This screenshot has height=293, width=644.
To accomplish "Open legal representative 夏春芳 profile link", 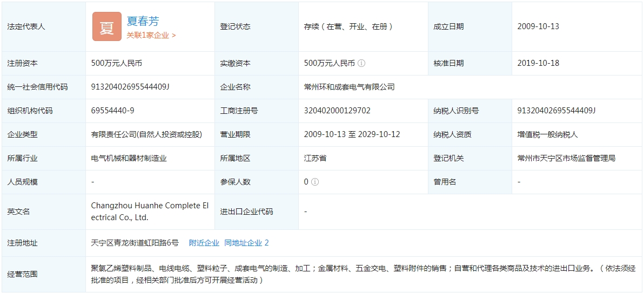I will (x=143, y=21).
